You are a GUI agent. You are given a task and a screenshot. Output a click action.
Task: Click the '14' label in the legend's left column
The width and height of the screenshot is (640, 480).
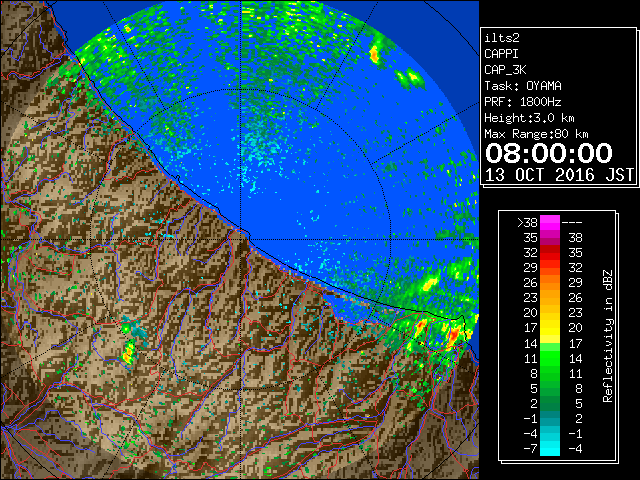531,343
